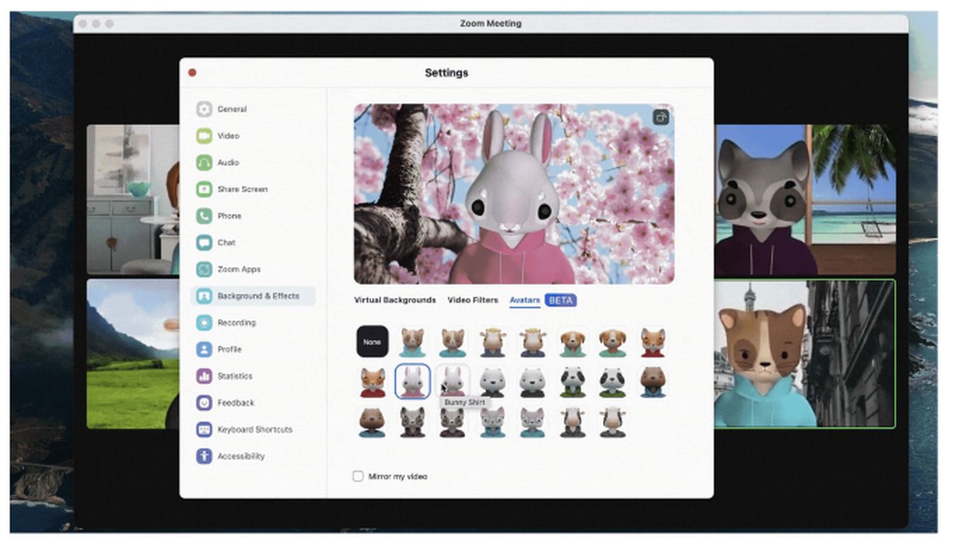The image size is (980, 552).
Task: Pick the left panda avatar
Action: point(573,382)
